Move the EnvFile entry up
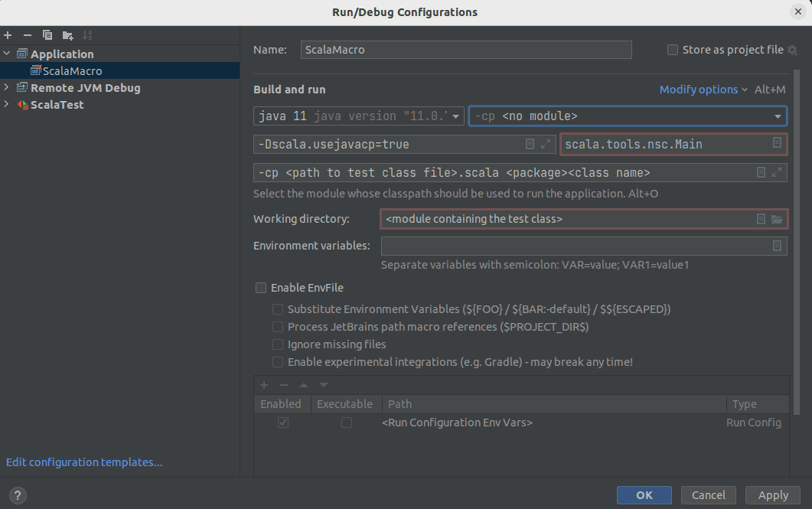This screenshot has height=509, width=812. tap(304, 385)
